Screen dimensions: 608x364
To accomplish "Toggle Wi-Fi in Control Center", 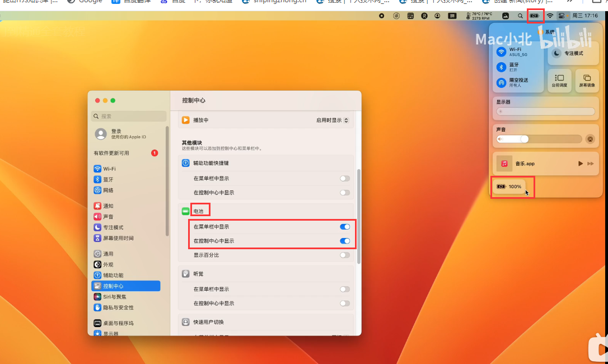I will click(x=502, y=52).
